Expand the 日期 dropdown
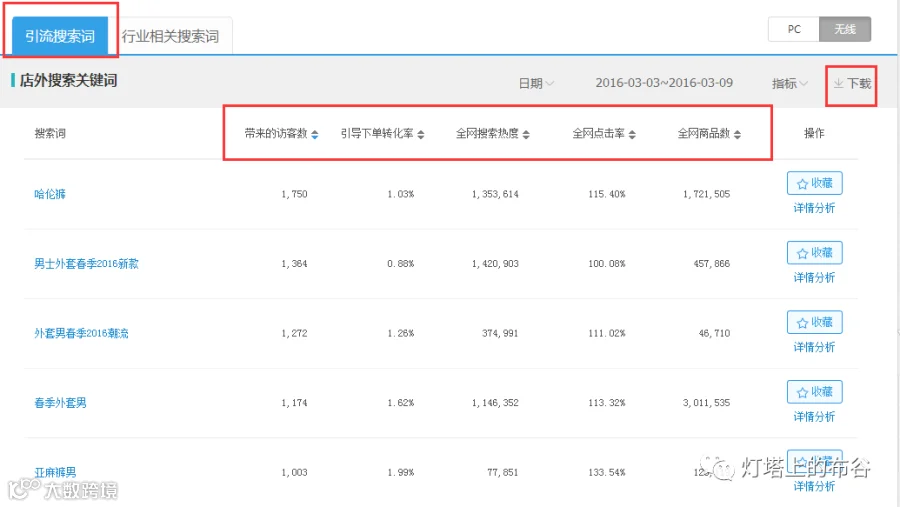 536,84
